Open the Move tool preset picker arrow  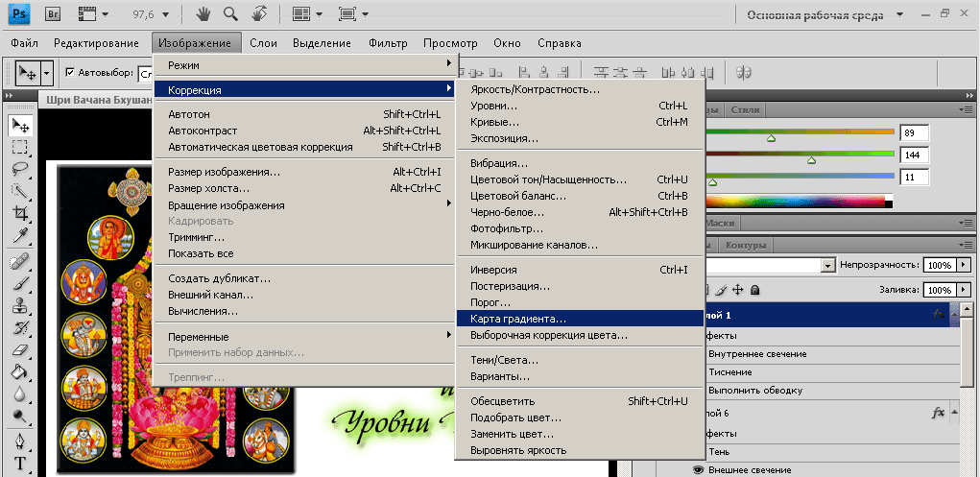[47, 73]
